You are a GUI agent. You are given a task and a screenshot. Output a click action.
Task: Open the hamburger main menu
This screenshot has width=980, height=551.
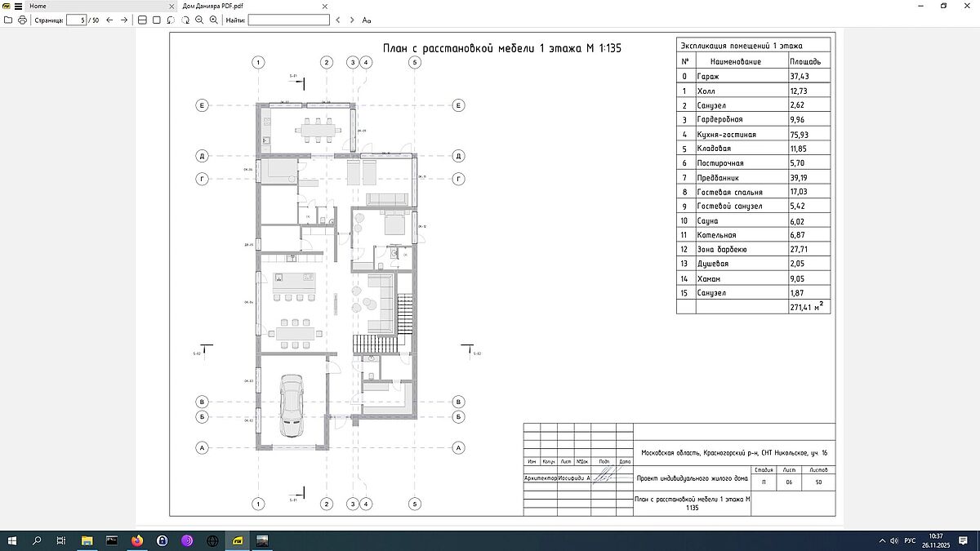17,6
